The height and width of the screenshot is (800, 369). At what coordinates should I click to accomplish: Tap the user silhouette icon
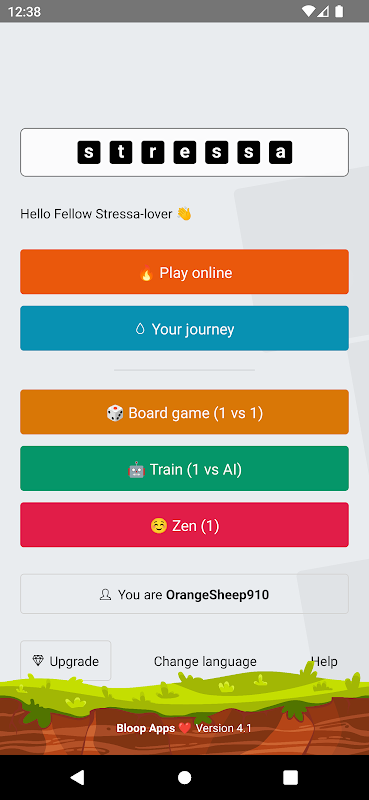106,595
